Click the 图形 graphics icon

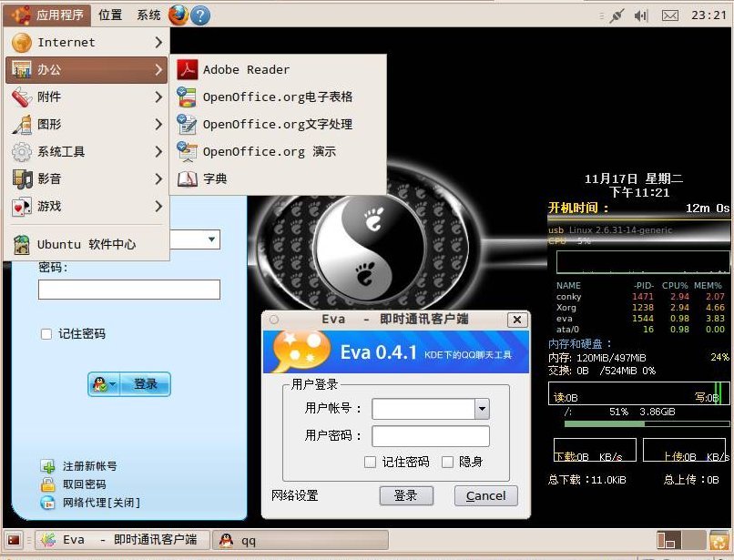[22, 124]
